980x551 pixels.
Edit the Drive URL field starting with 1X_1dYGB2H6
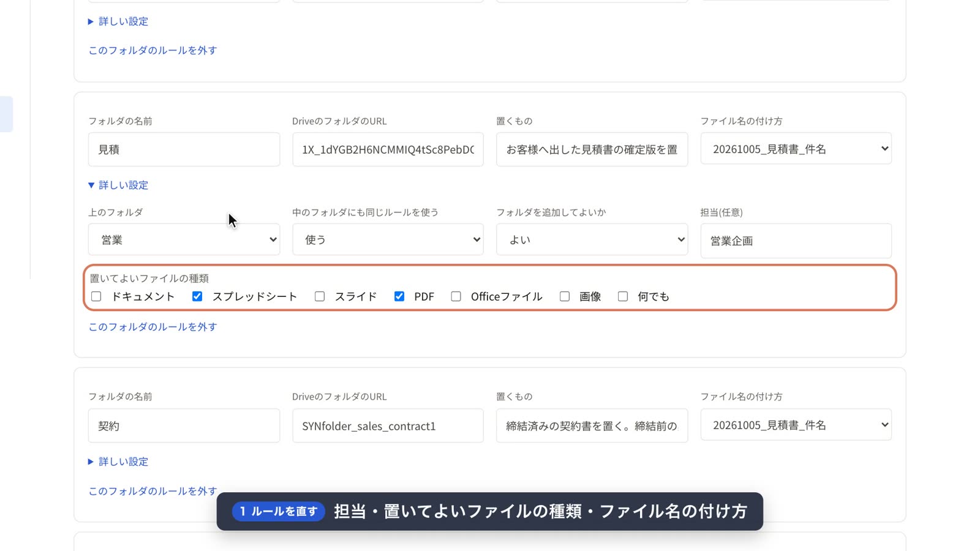click(x=388, y=149)
